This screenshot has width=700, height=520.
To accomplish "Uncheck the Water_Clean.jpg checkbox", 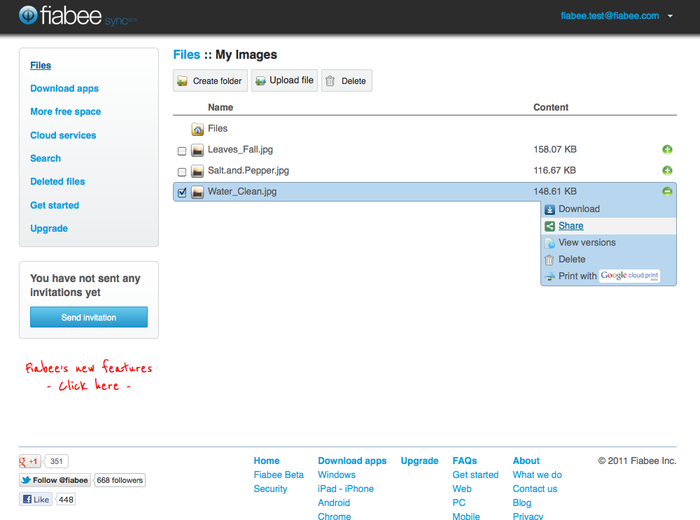I will click(181, 192).
